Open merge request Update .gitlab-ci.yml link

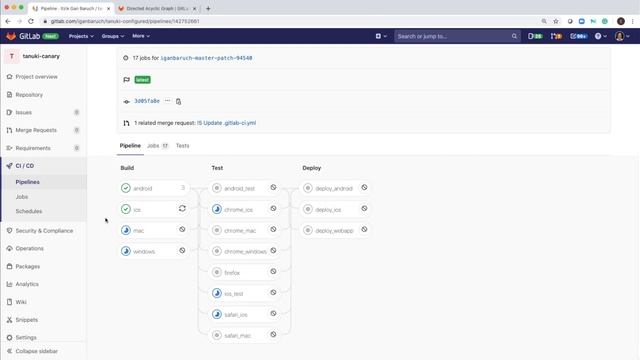(x=227, y=123)
